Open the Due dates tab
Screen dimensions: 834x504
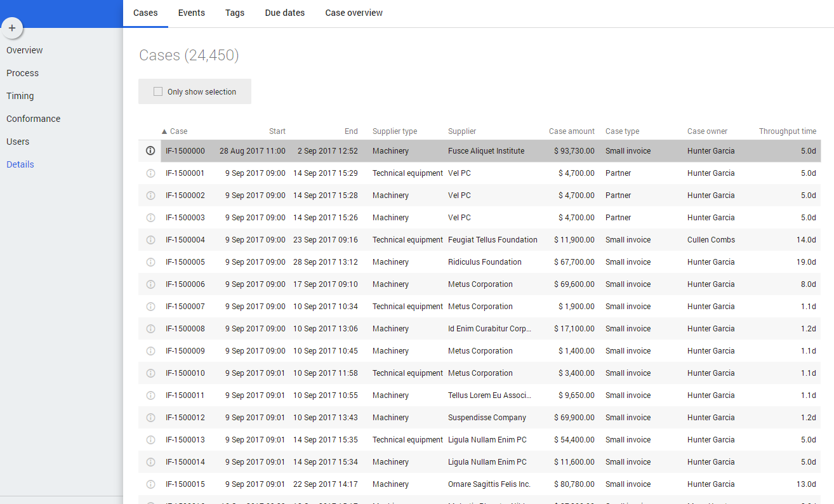click(284, 13)
